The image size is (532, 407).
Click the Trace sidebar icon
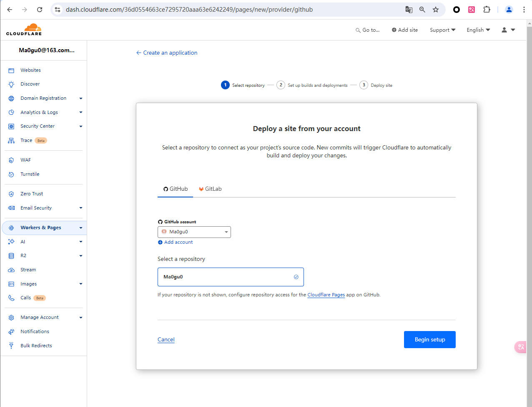[11, 141]
